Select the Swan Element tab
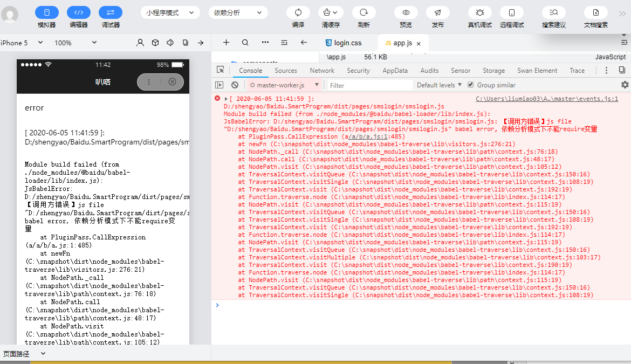The image size is (631, 364). coord(537,71)
